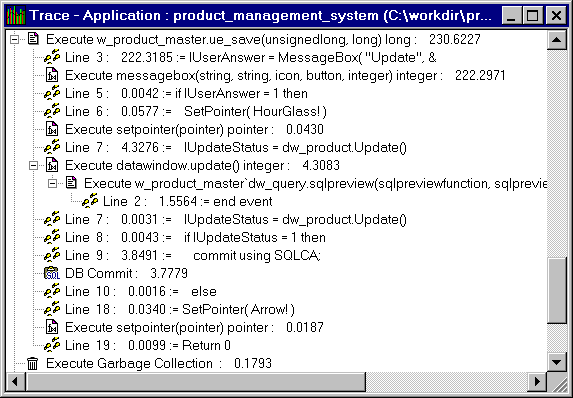This screenshot has height=398, width=573.
Task: Click the footprint icon for Line 10 else
Action: pos(52,291)
